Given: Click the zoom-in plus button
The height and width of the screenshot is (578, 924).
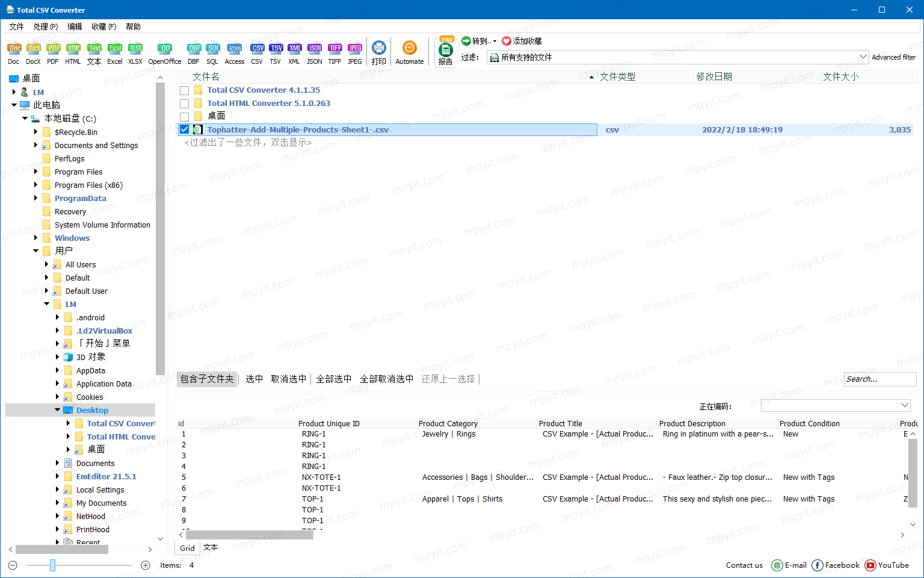Looking at the screenshot, I should click(x=146, y=565).
